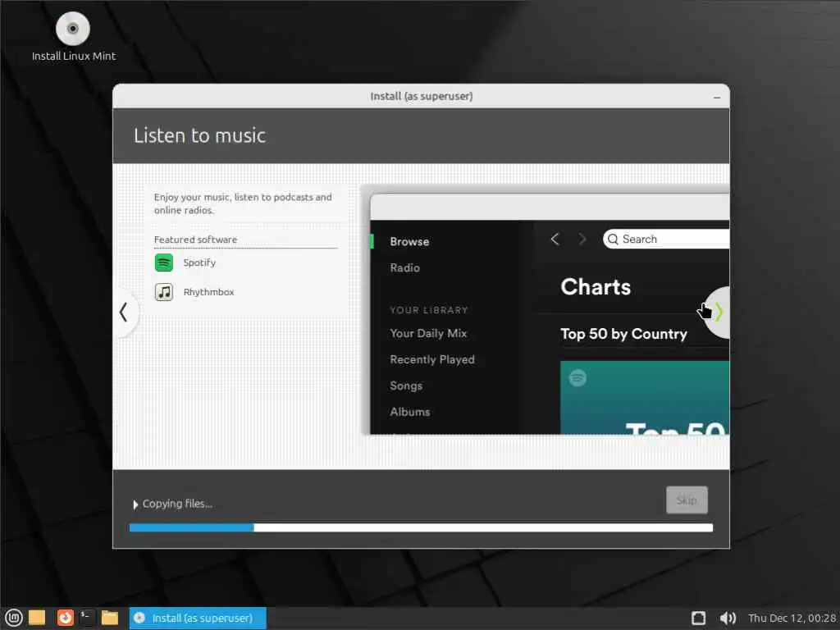Open the Files manager in the taskbar
Viewport: 840px width, 630px height.
[x=110, y=618]
